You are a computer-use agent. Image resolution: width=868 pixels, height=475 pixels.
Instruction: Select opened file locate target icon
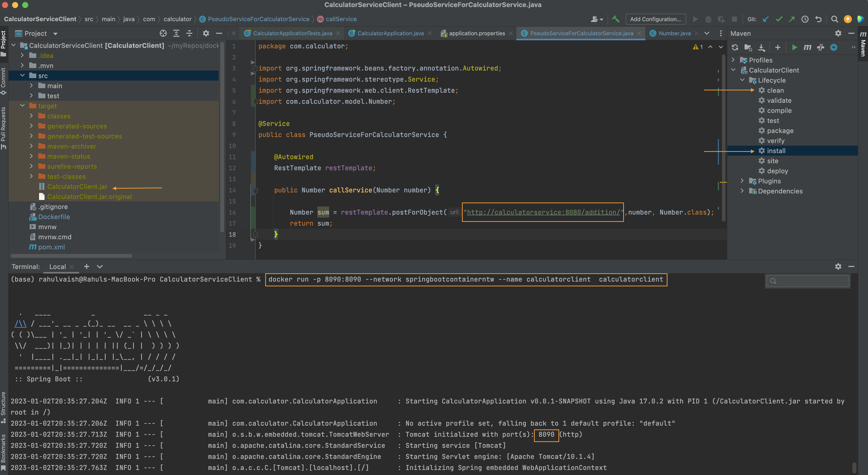coord(163,33)
